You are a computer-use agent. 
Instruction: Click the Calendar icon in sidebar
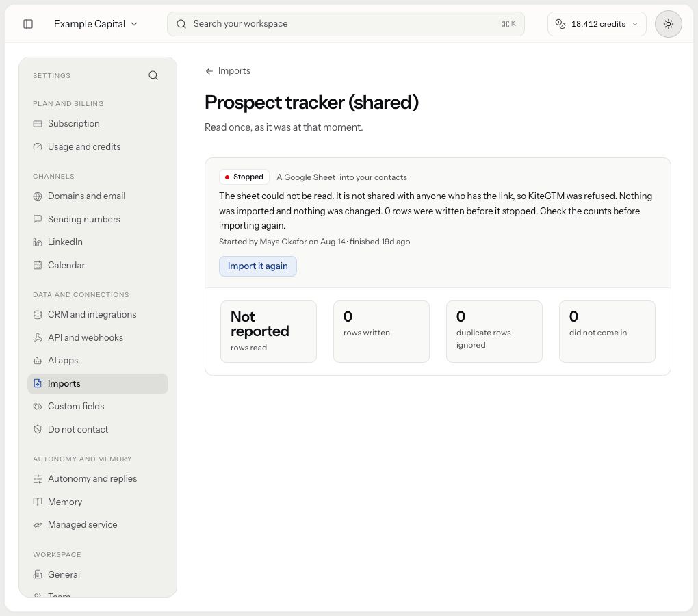coord(38,266)
